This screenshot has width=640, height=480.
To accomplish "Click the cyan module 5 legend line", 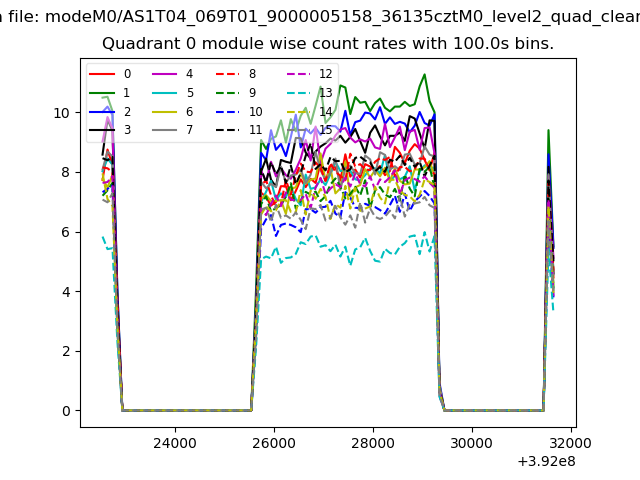I will pyautogui.click(x=166, y=93).
